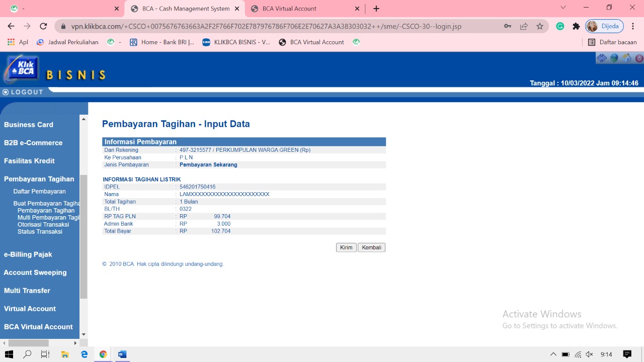Image resolution: width=644 pixels, height=362 pixels.
Task: Switch to the BCA Virtual Account tab
Action: (x=304, y=9)
